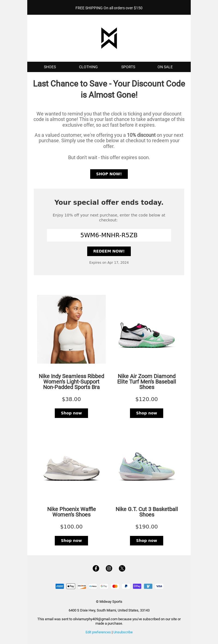Click the Visa payment icon

[159, 586]
